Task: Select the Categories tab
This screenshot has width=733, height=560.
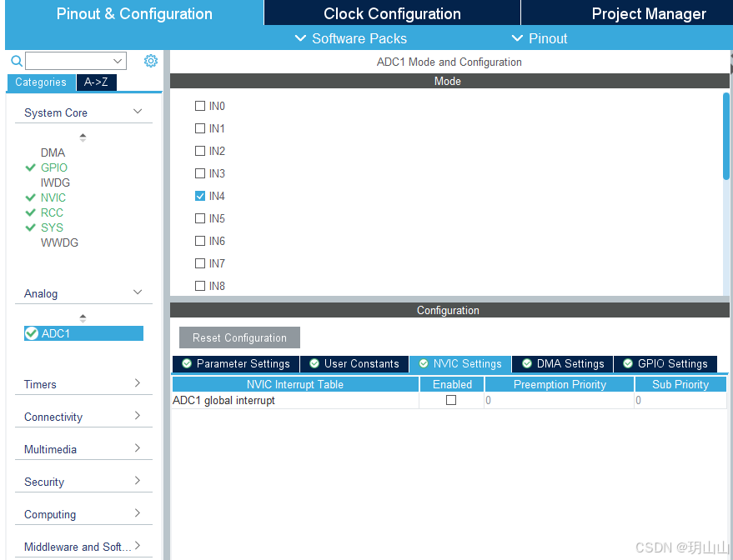Action: 41,82
